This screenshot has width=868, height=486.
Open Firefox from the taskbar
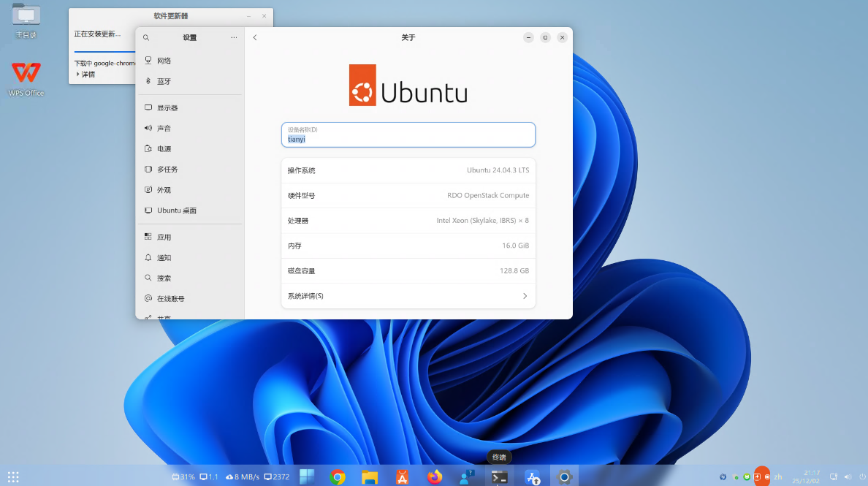coord(435,477)
